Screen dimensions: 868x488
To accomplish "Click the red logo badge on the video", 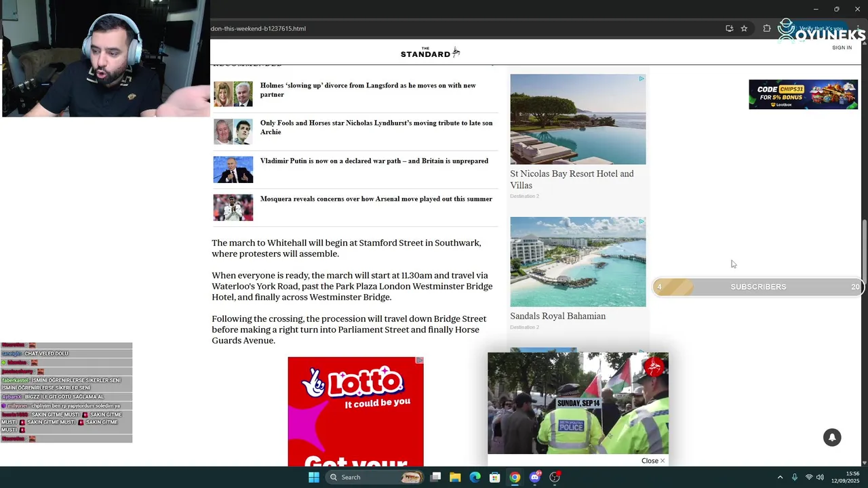I will 654,367.
